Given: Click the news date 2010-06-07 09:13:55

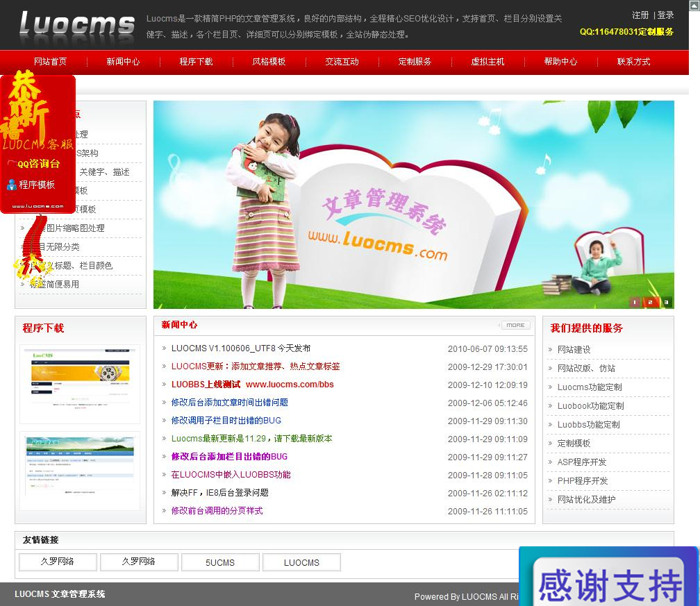Looking at the screenshot, I should click(487, 349).
